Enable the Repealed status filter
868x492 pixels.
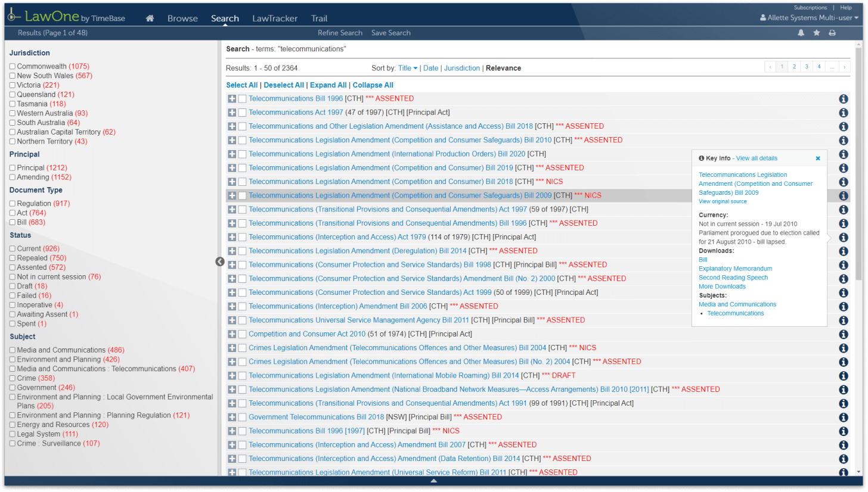(13, 258)
